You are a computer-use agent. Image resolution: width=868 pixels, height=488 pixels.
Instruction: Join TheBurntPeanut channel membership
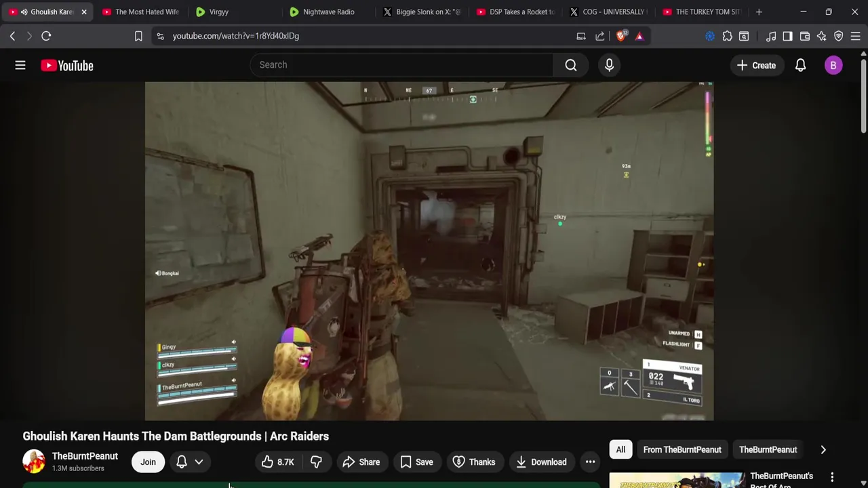pyautogui.click(x=148, y=462)
